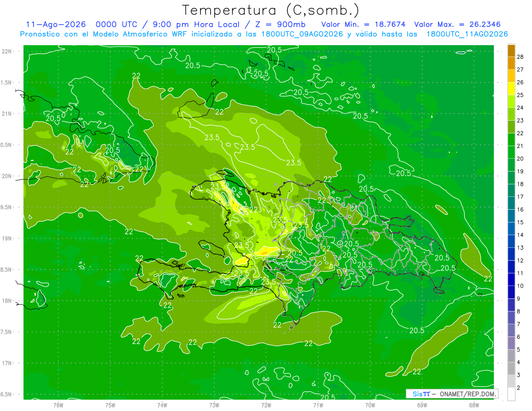Click the latitude axis label "19N"
The image size is (532, 411).
point(7,239)
